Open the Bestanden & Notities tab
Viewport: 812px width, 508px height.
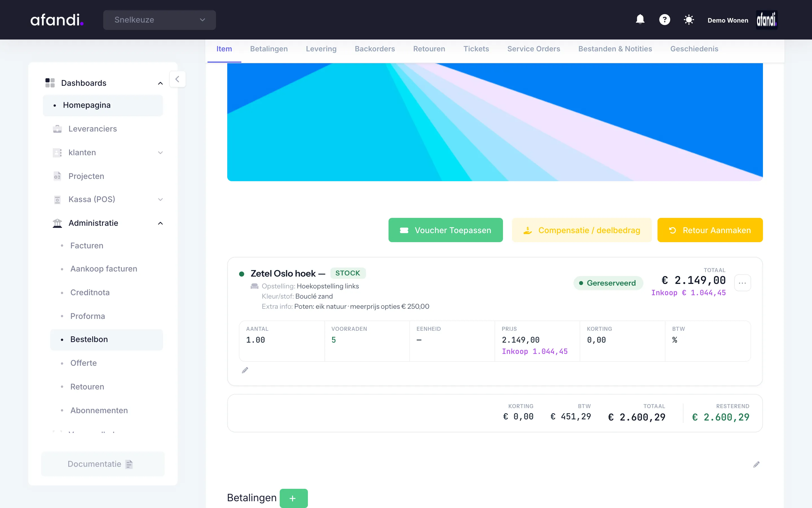pyautogui.click(x=615, y=49)
